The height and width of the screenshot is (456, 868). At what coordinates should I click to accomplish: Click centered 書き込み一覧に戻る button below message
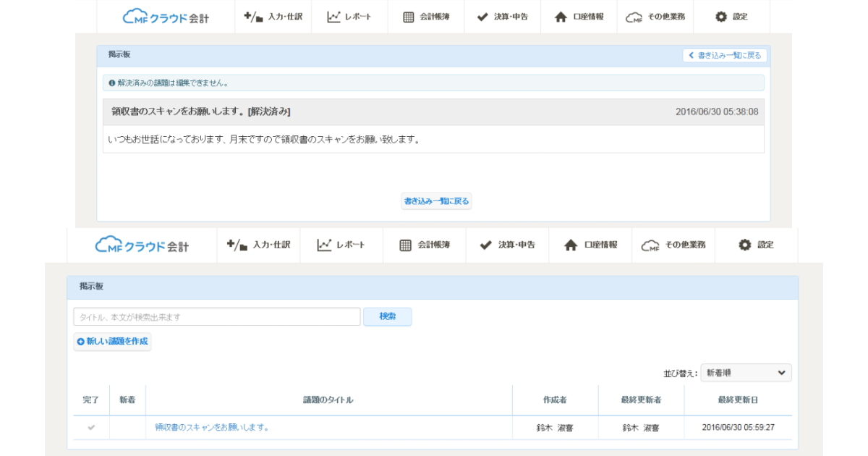[x=436, y=200]
